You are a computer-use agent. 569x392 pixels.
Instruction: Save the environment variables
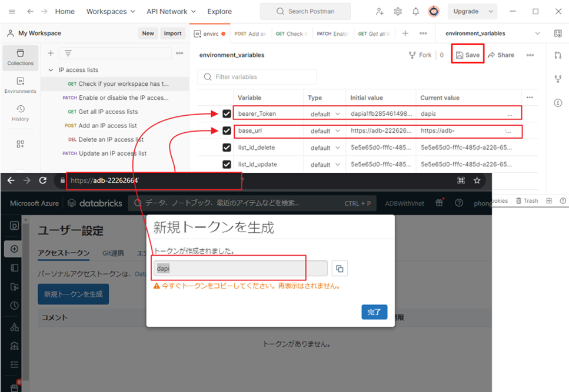[x=468, y=55]
